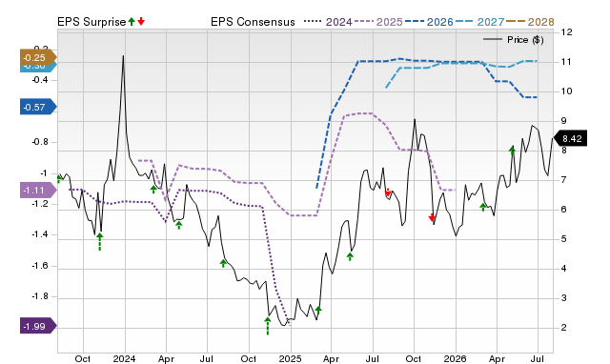
Task: Click the green surprise arrow near May 2024
Action: coord(179,225)
